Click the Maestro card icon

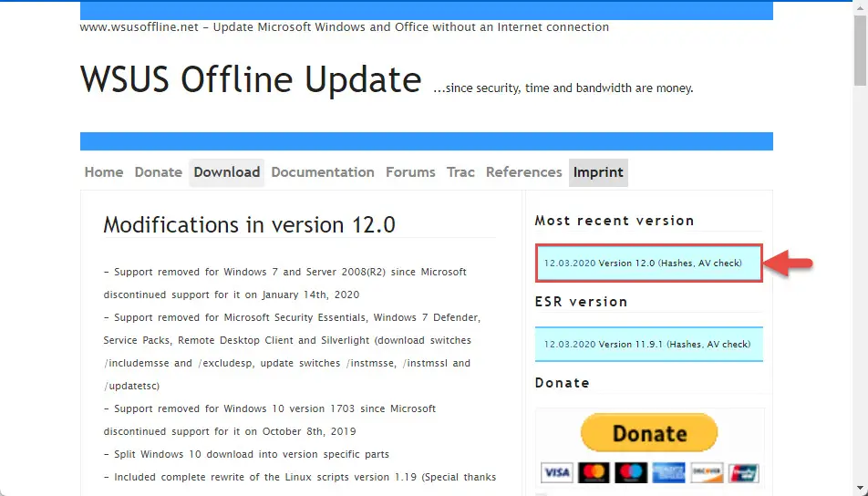click(x=631, y=472)
